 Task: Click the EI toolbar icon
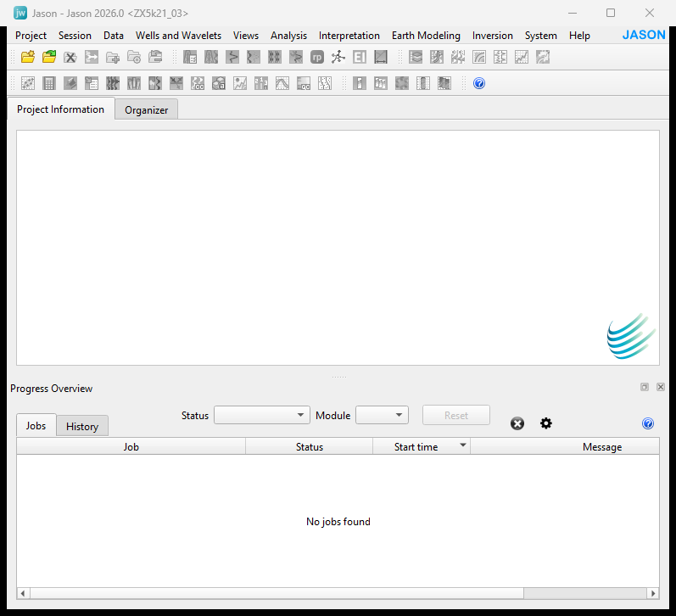pos(359,57)
